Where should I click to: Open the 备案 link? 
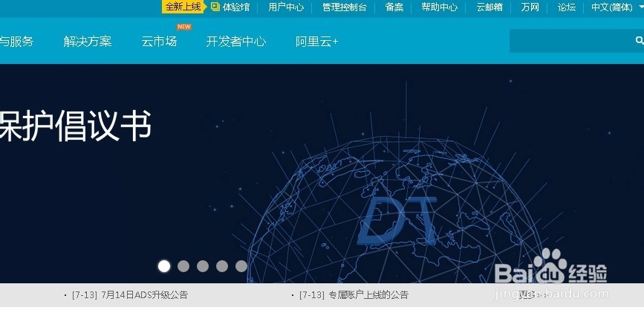394,7
